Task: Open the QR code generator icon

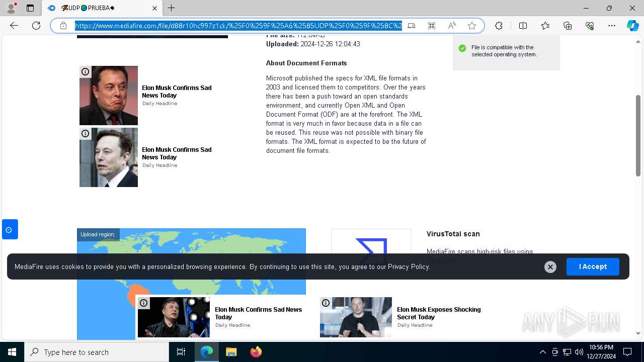Action: [x=432, y=26]
